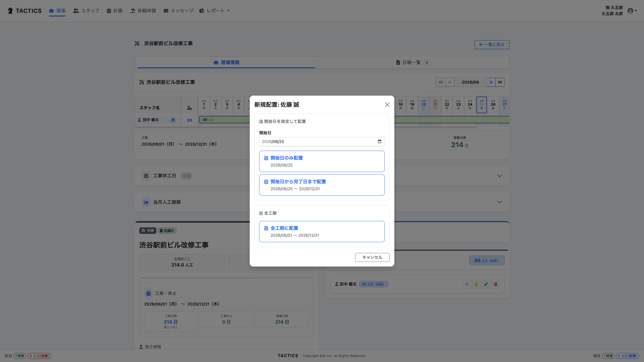Image resolution: width=644 pixels, height=362 pixels.
Task: Click the TACTICS knight logo
Action: pos(10,11)
